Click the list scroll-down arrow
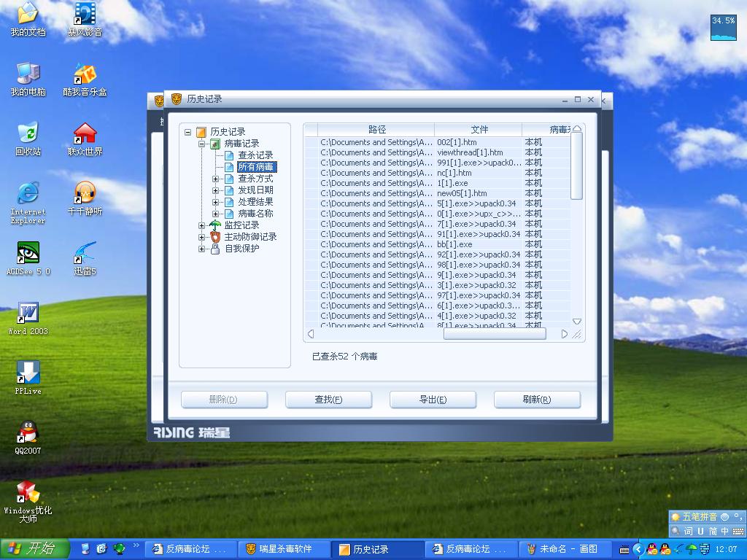 (576, 322)
